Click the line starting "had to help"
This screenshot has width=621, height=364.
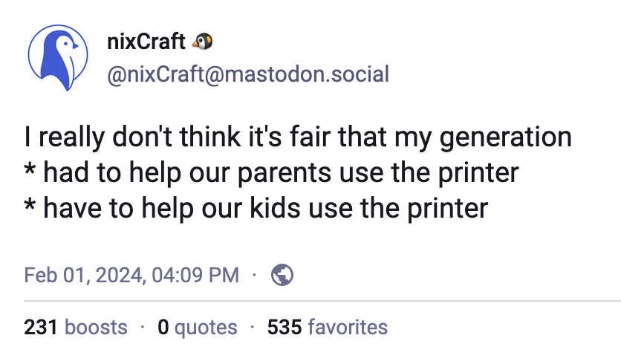(280, 172)
